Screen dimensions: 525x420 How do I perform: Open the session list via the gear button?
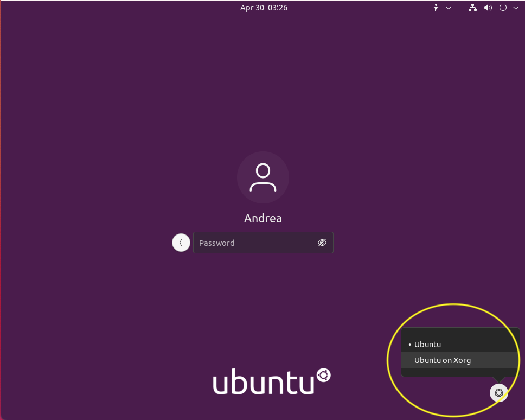(498, 392)
